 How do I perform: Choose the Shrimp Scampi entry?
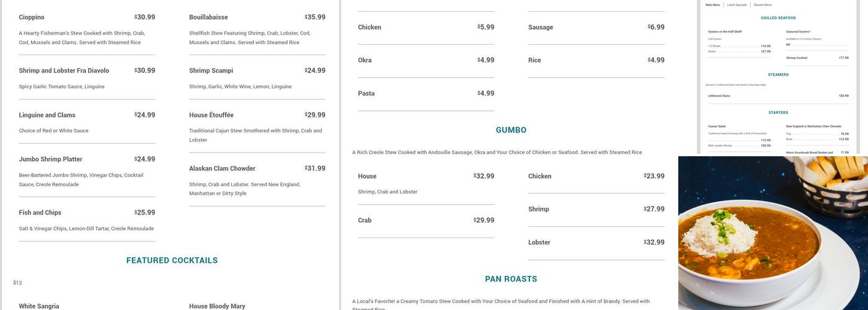(x=211, y=71)
